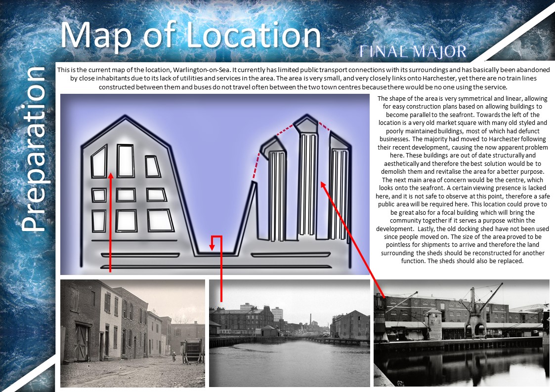Open the old cobbled street photo
Screen dimensions: 555x392
pos(132,333)
